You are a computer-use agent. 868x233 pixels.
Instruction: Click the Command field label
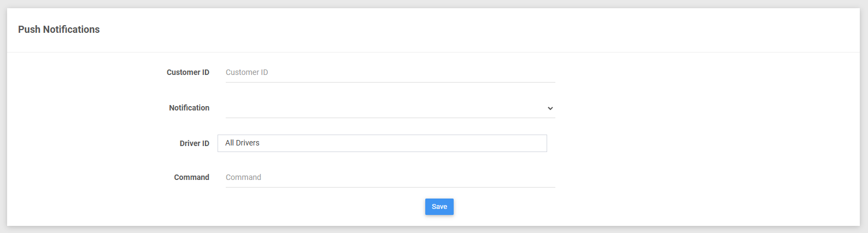pyautogui.click(x=192, y=177)
